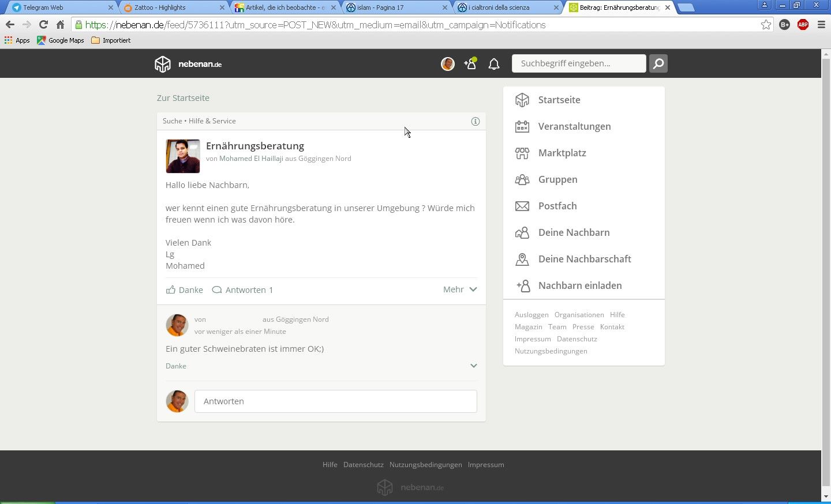Click the Zur Startseite link
This screenshot has height=504, width=831.
click(183, 98)
